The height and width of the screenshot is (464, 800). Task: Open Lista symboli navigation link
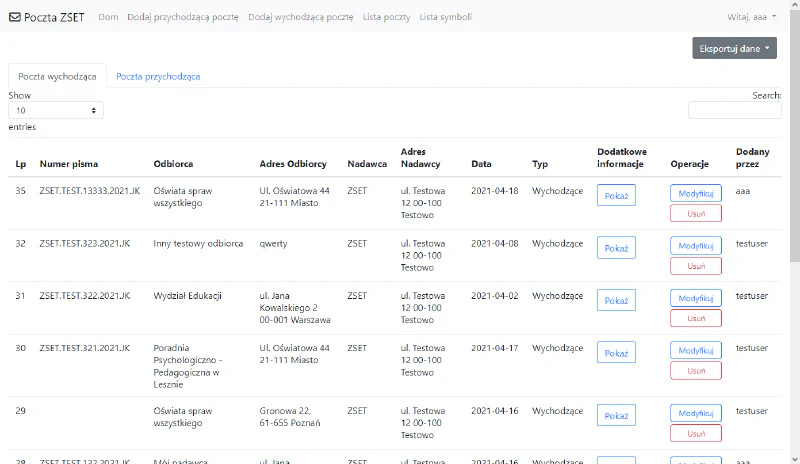pos(445,17)
